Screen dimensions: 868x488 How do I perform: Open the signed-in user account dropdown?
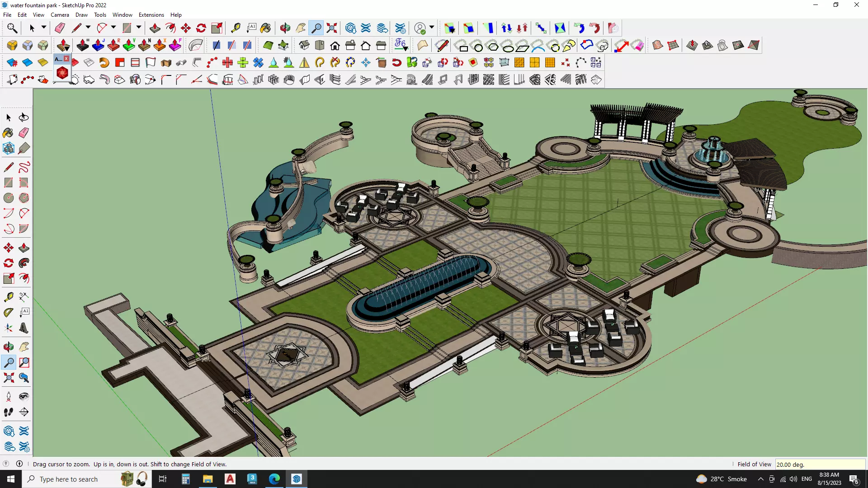[x=432, y=28]
